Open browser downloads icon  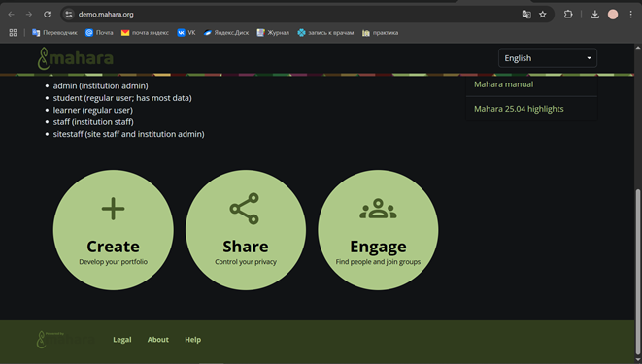pyautogui.click(x=595, y=15)
